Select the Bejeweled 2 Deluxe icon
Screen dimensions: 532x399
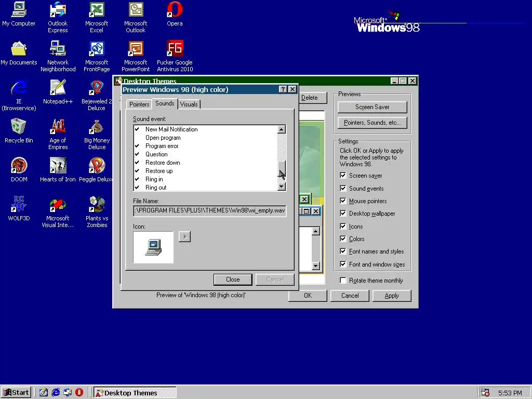97,96
